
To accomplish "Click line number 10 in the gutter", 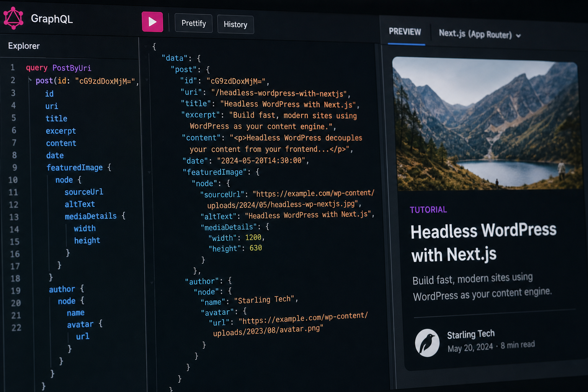I will coord(13,180).
